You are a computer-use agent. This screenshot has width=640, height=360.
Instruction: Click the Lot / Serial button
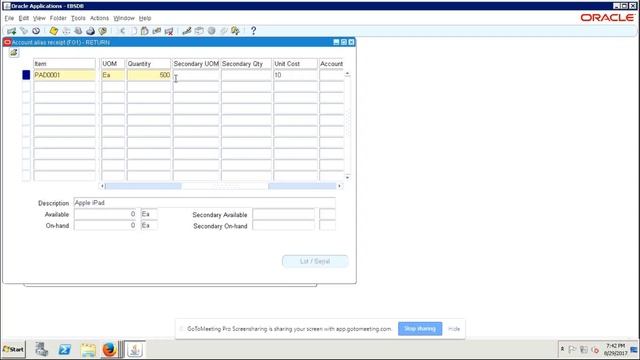[315, 261]
